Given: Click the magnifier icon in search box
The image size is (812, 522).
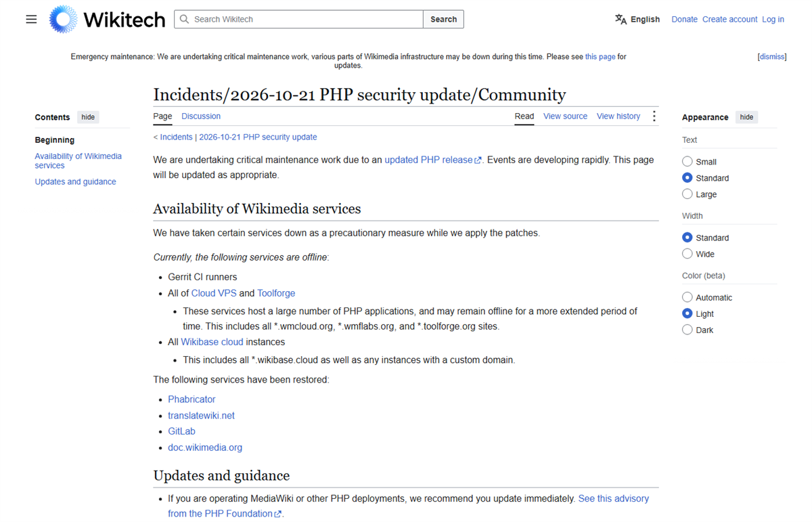Looking at the screenshot, I should click(x=184, y=19).
